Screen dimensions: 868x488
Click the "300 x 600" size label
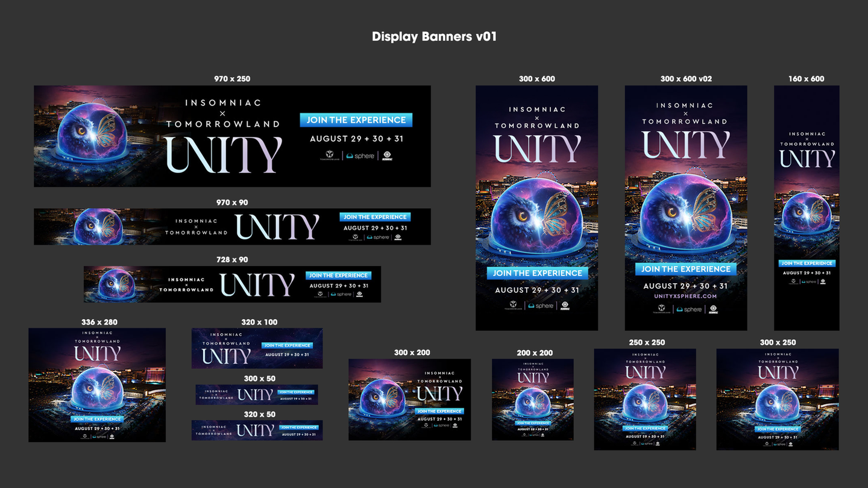point(537,78)
